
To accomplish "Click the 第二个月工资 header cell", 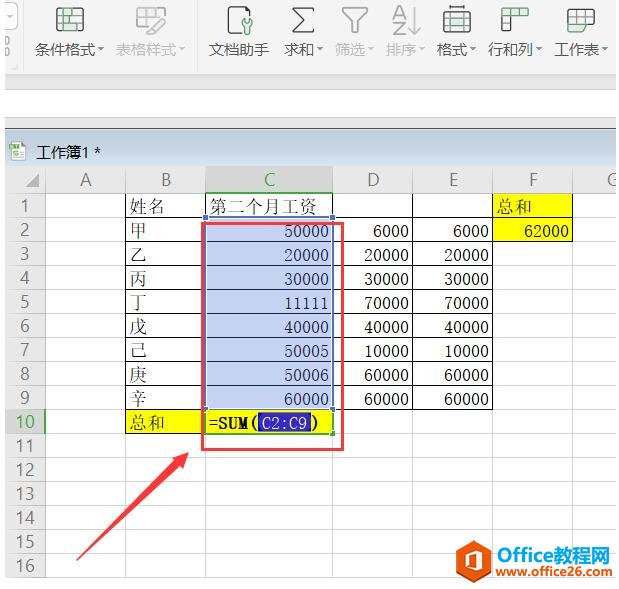I will (269, 206).
